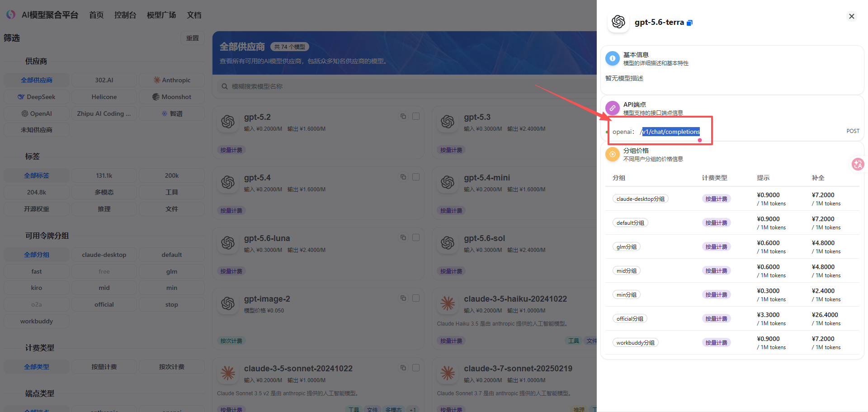
Task: Copy the gpt-5.4 model name icon
Action: click(403, 177)
